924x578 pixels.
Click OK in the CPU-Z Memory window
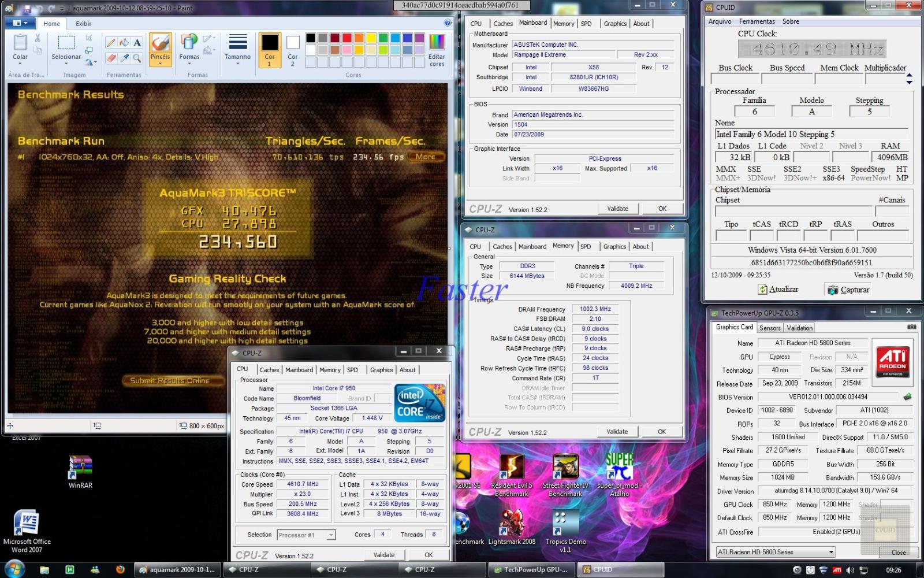click(662, 431)
